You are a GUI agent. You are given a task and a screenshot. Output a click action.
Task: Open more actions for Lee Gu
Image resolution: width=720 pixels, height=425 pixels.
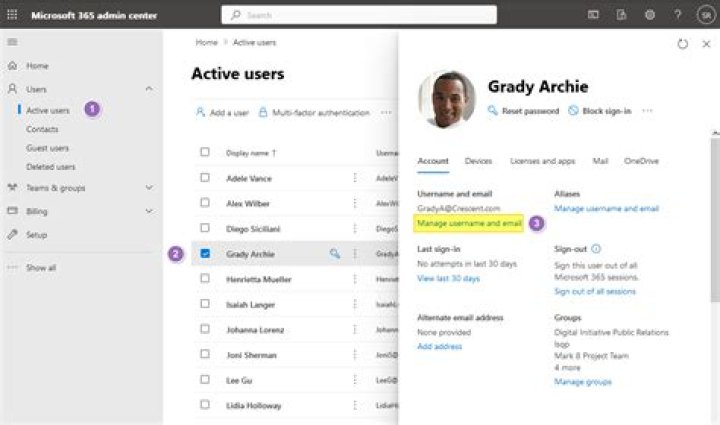(x=355, y=380)
